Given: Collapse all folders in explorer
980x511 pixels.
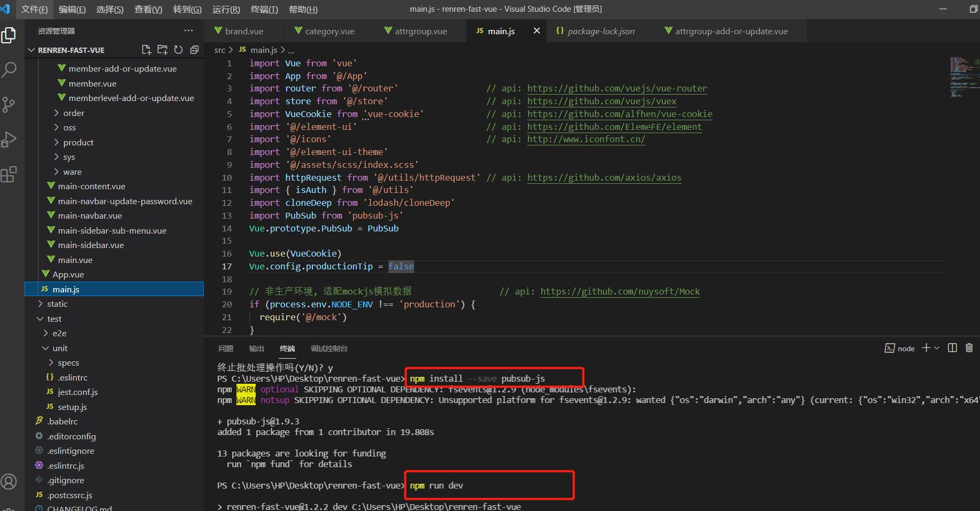Looking at the screenshot, I should click(194, 50).
